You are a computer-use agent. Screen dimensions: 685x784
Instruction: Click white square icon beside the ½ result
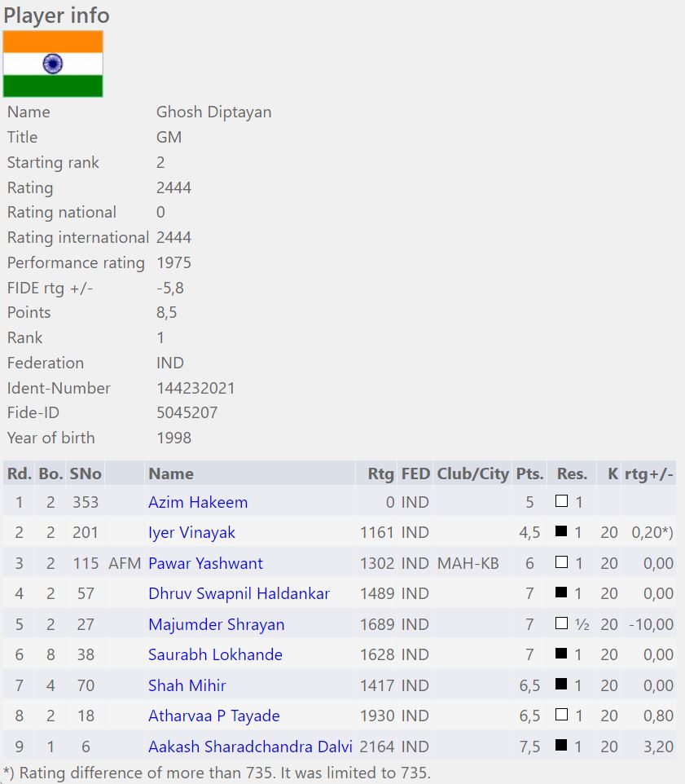[x=561, y=624]
